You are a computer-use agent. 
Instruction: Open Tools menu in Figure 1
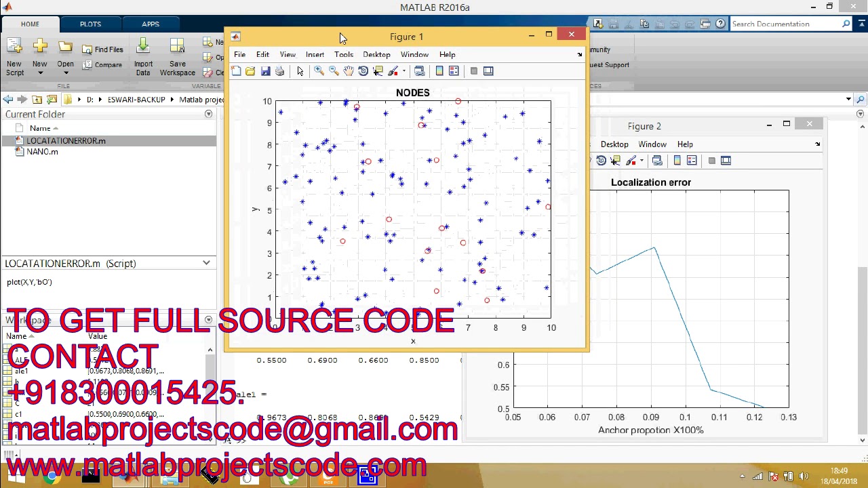tap(344, 54)
